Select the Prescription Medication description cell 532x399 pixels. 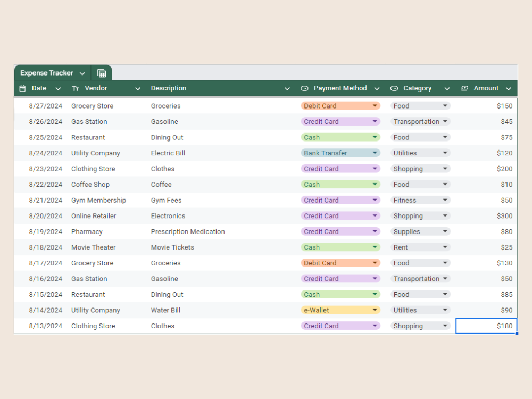pyautogui.click(x=188, y=232)
